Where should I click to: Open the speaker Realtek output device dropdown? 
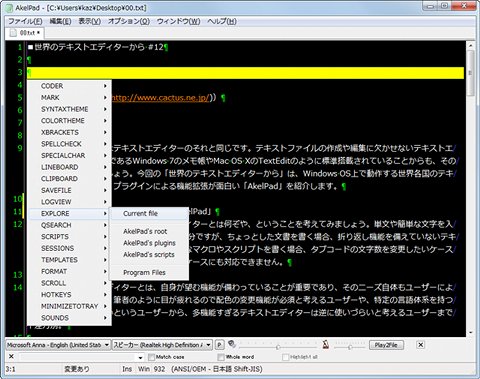pos(162,345)
